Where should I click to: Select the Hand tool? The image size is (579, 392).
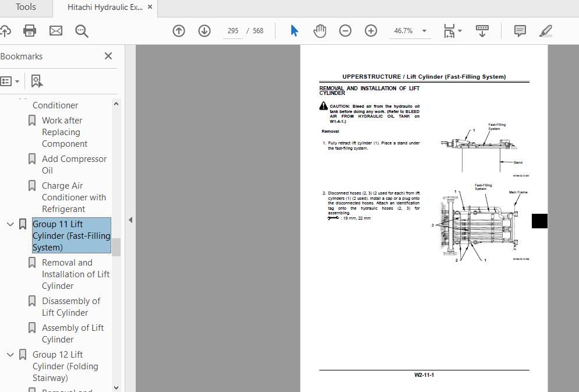tap(320, 30)
